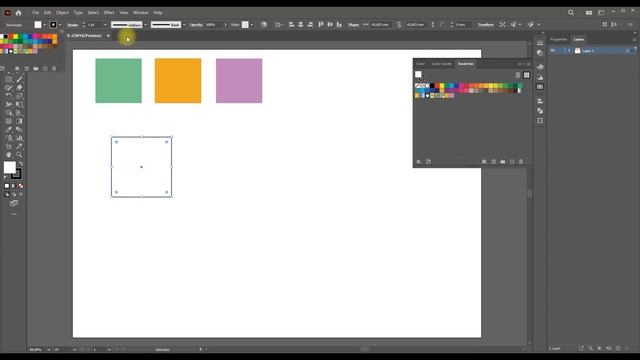Click the Fill color box in toolbar

9,167
